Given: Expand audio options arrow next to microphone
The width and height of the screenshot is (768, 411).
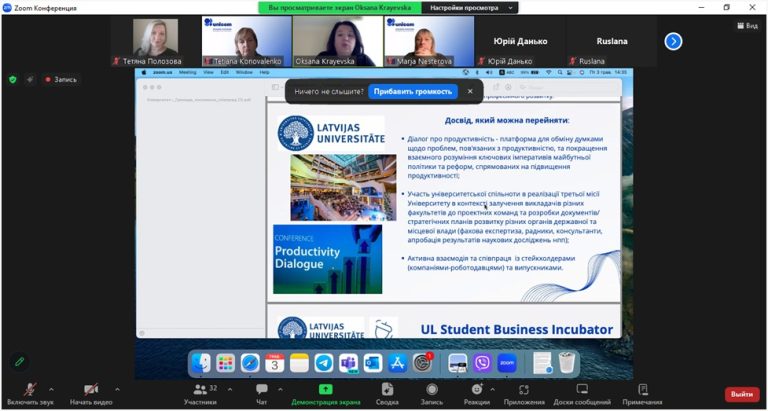Looking at the screenshot, I should point(51,390).
